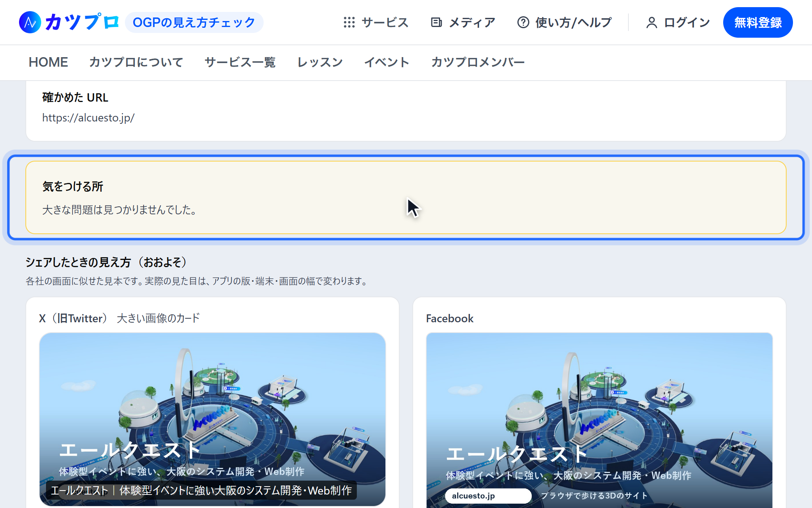
Task: Click the Facebook card label
Action: (x=450, y=319)
